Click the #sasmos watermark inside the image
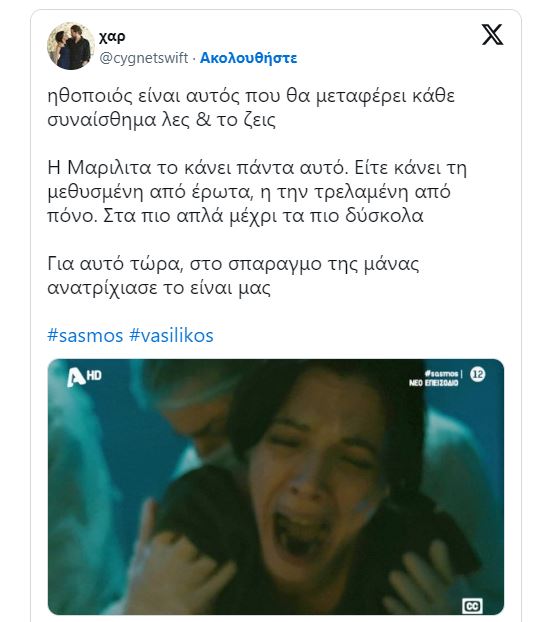The width and height of the screenshot is (538, 622). coord(441,373)
